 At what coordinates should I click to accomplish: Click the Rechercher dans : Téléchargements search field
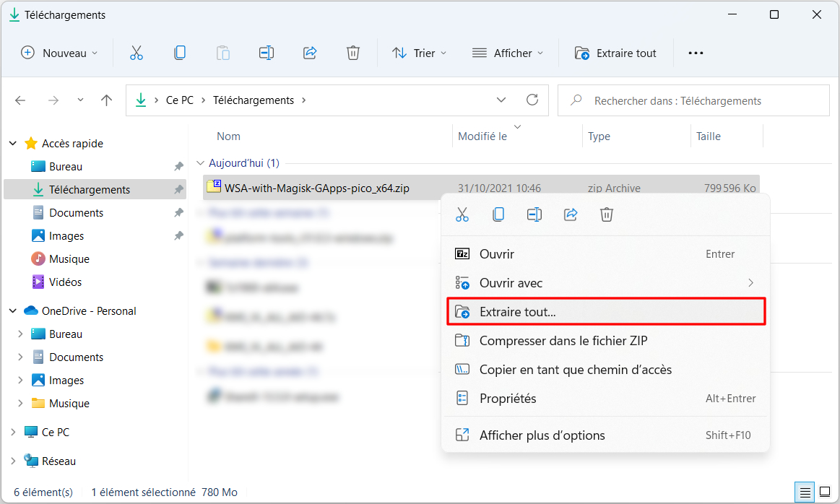(693, 100)
